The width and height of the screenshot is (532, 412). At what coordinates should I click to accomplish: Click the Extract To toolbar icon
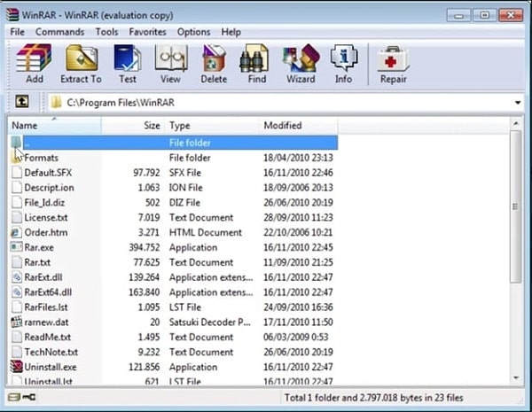coord(82,58)
